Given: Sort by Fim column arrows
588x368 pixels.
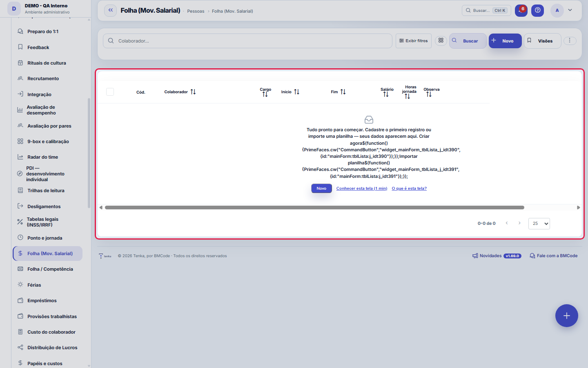Looking at the screenshot, I should point(343,92).
